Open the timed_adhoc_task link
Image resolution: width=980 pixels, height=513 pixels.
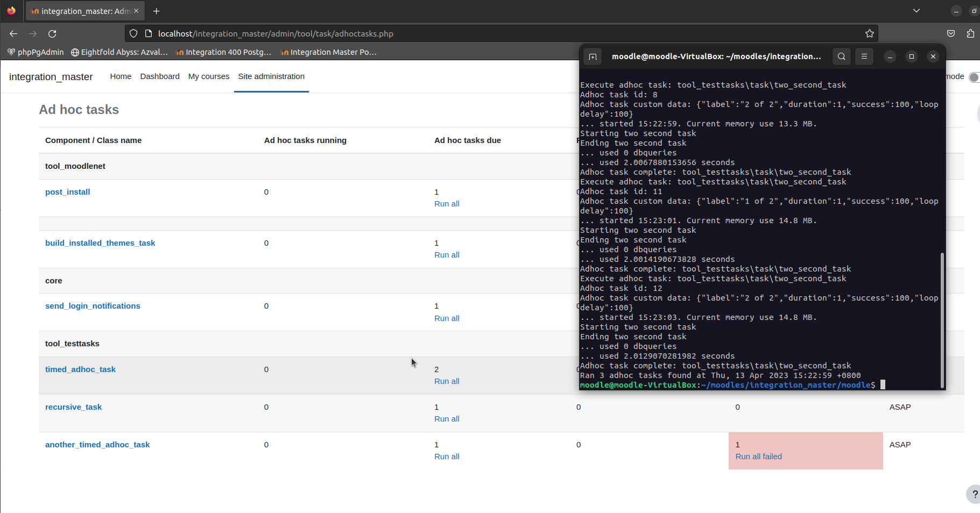80,369
